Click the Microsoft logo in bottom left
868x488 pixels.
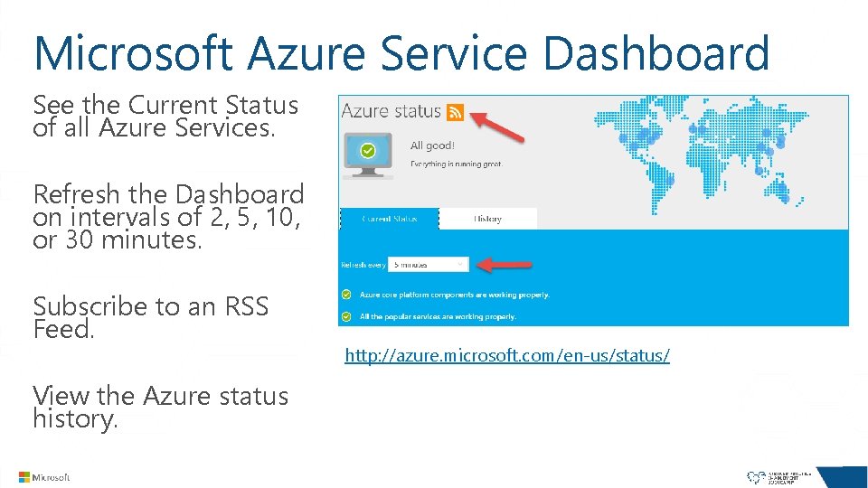(44, 476)
